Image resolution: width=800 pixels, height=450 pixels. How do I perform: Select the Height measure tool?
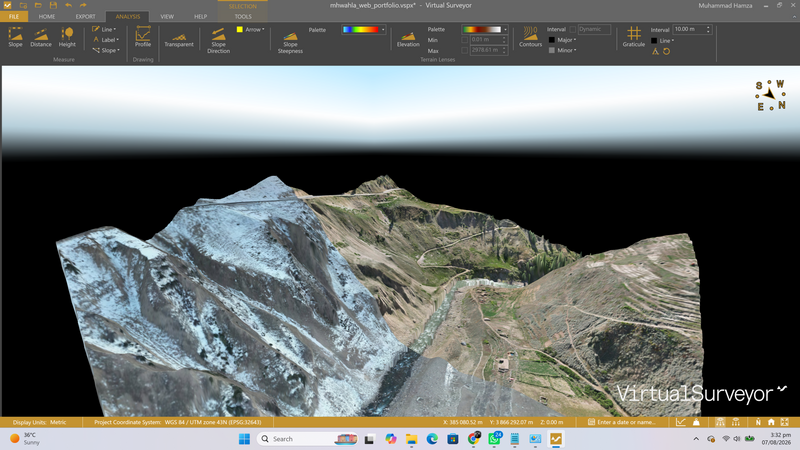point(67,37)
